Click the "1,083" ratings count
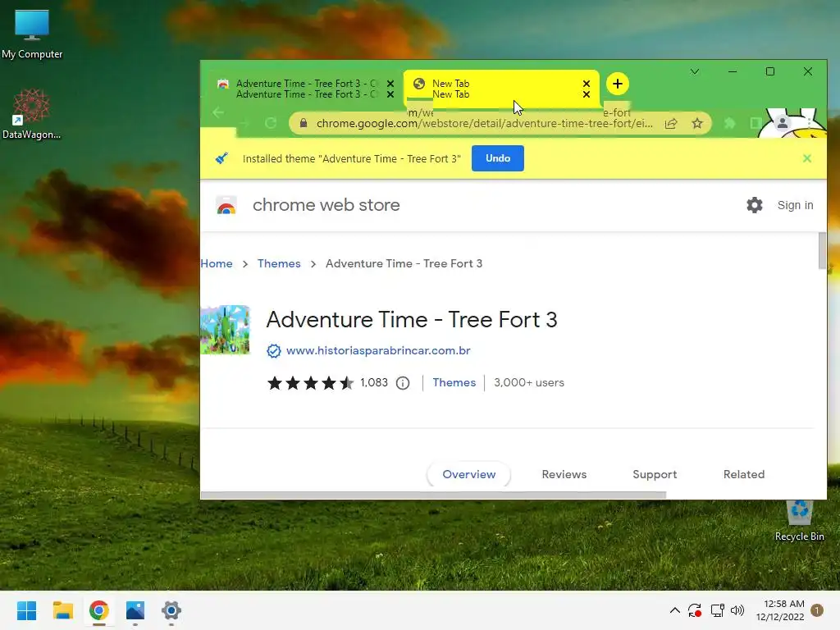 [x=374, y=382]
